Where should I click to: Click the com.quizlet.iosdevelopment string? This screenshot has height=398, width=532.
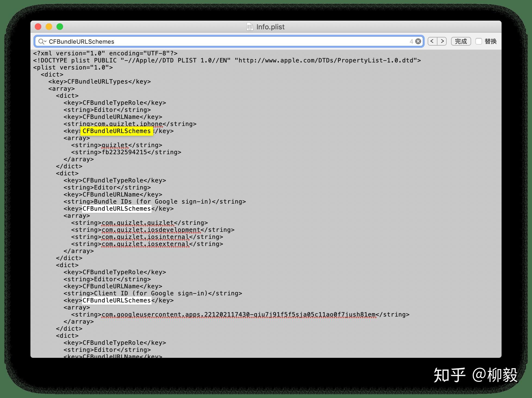(x=151, y=230)
